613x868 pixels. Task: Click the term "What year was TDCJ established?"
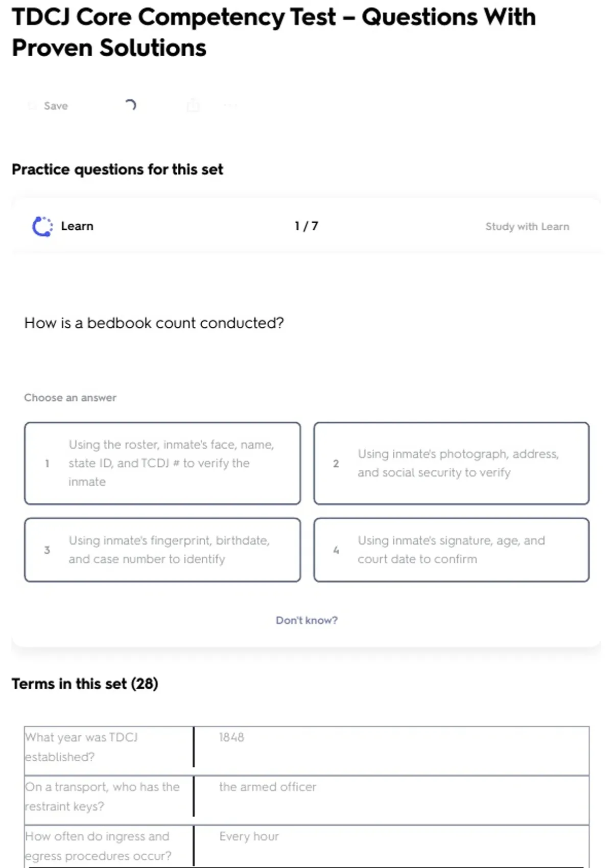[x=82, y=747]
